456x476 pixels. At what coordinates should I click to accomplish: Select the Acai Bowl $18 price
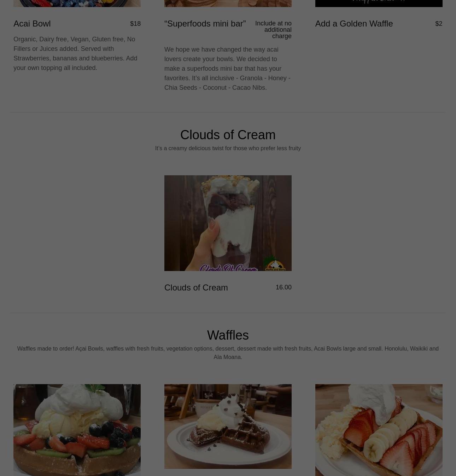click(x=135, y=23)
